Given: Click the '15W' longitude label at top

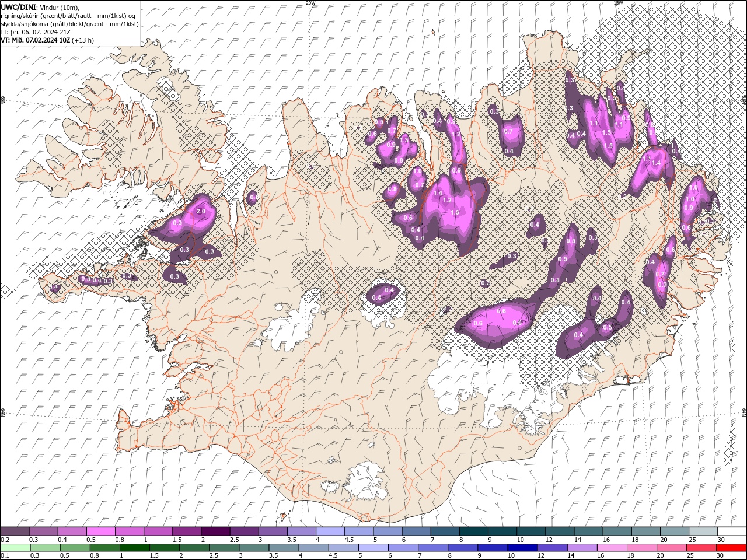Looking at the screenshot, I should (x=618, y=3).
